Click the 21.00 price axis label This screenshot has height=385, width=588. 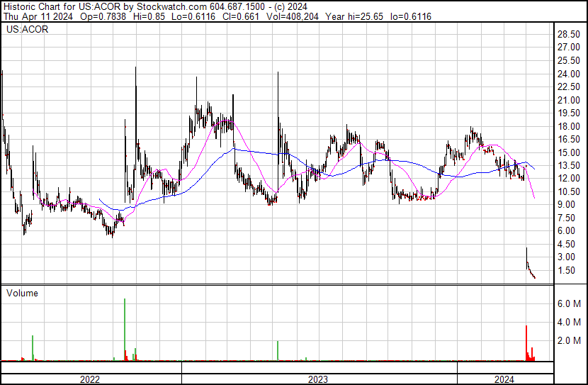point(569,100)
